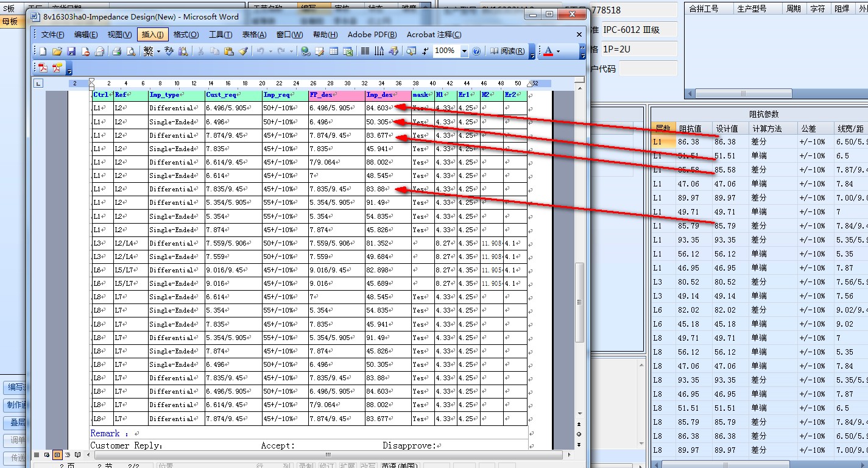Click the Paste clipboard icon
This screenshot has height=468, width=868.
point(229,51)
